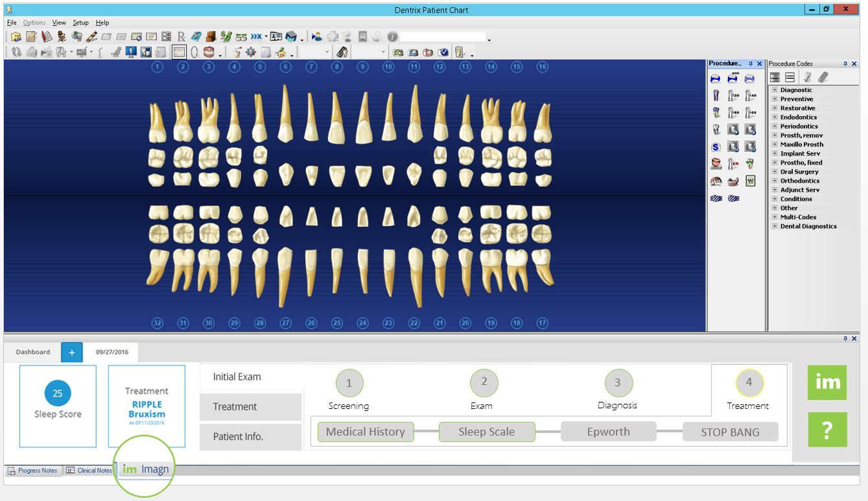Expand the Diagnostic procedure codes category
The width and height of the screenshot is (868, 501).
click(x=775, y=90)
